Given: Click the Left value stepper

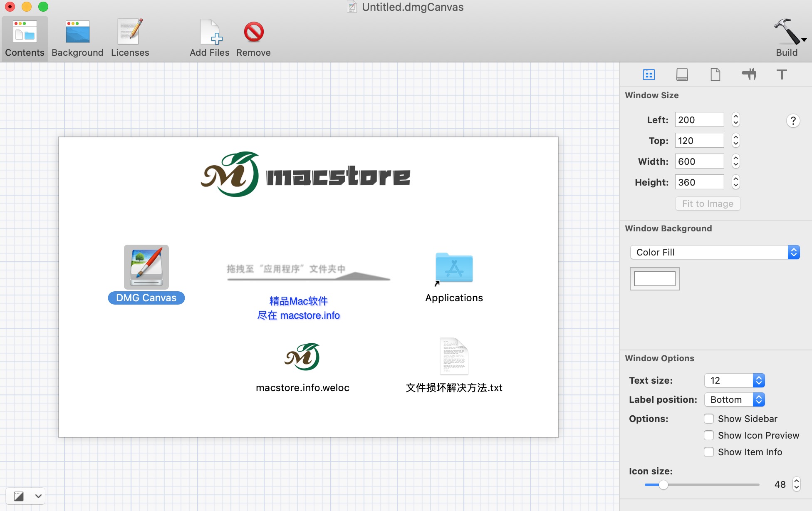Looking at the screenshot, I should point(735,120).
